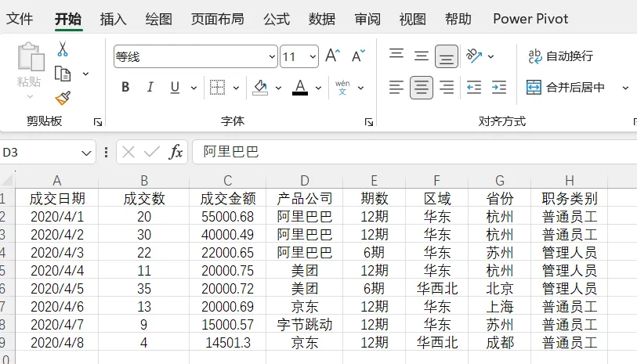The image size is (637, 364).
Task: Expand font color dropdown arrow
Action: 318,88
